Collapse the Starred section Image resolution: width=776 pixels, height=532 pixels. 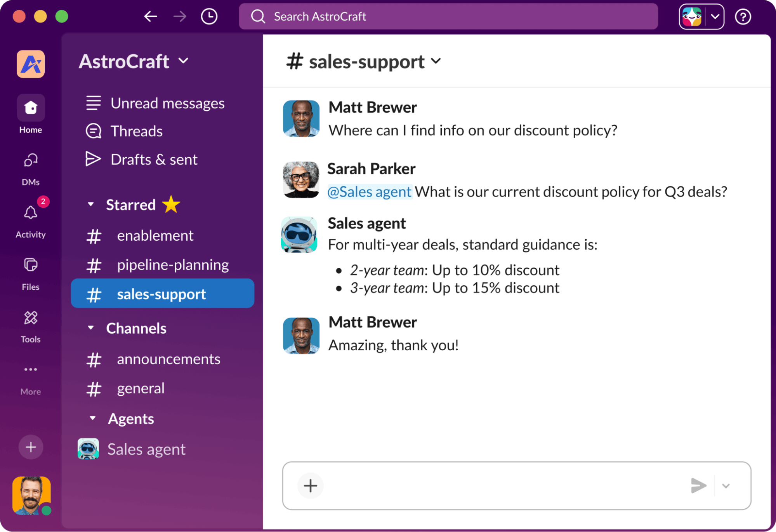[x=90, y=205]
